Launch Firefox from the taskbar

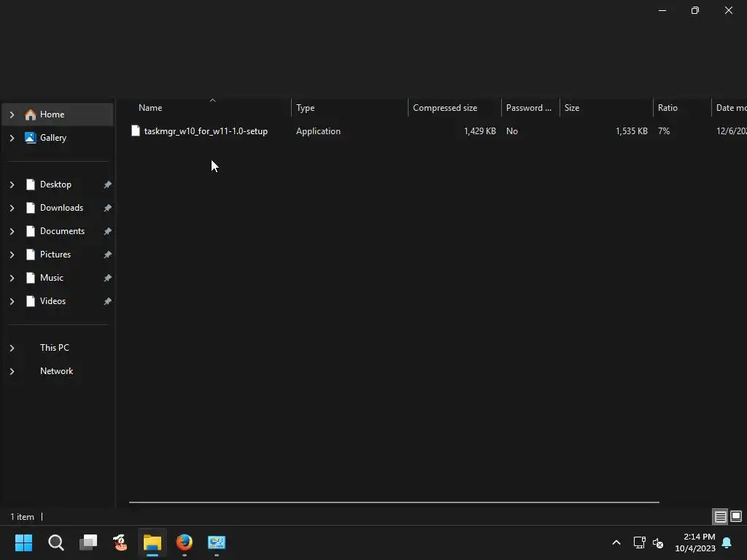tap(185, 542)
